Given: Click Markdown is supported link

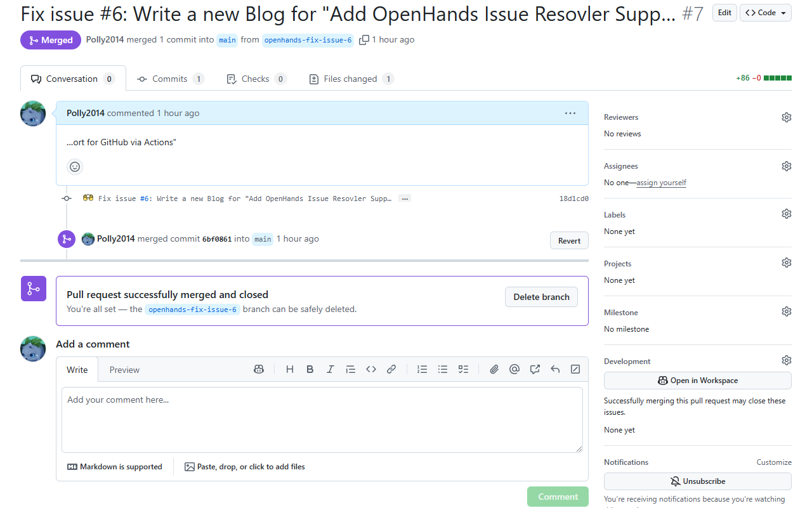Looking at the screenshot, I should pos(115,467).
